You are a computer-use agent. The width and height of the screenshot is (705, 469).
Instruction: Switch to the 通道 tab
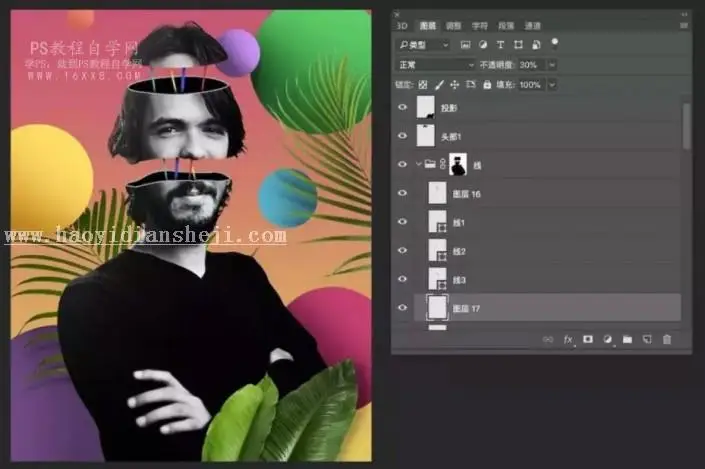pyautogui.click(x=532, y=26)
